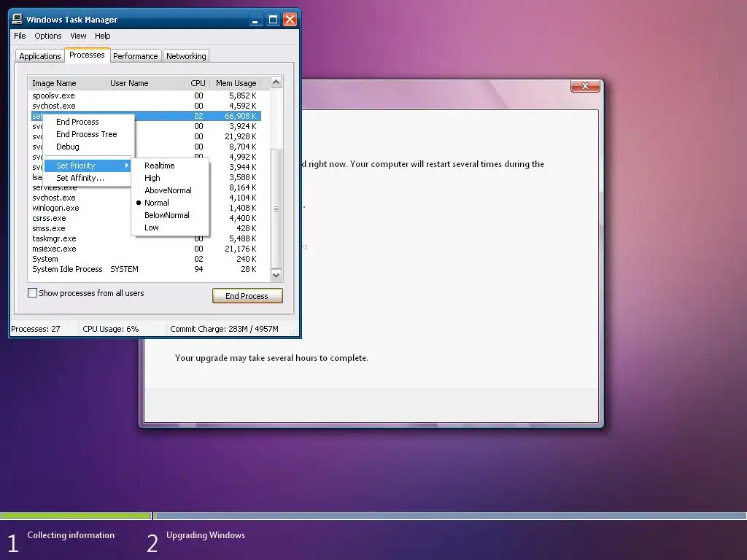
Task: Switch to the Processes tab
Action: pos(88,55)
